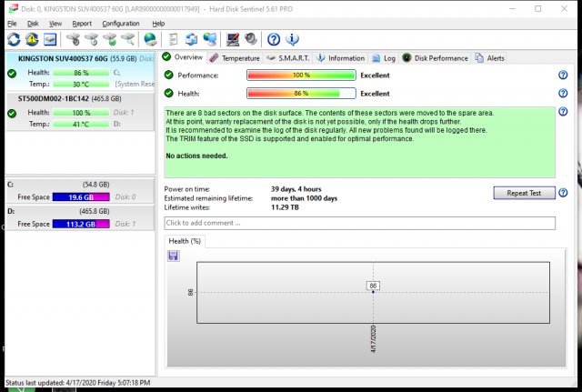Click the speaker sound icon in toolbar
Image resolution: width=582 pixels, height=392 pixels.
tap(250, 39)
